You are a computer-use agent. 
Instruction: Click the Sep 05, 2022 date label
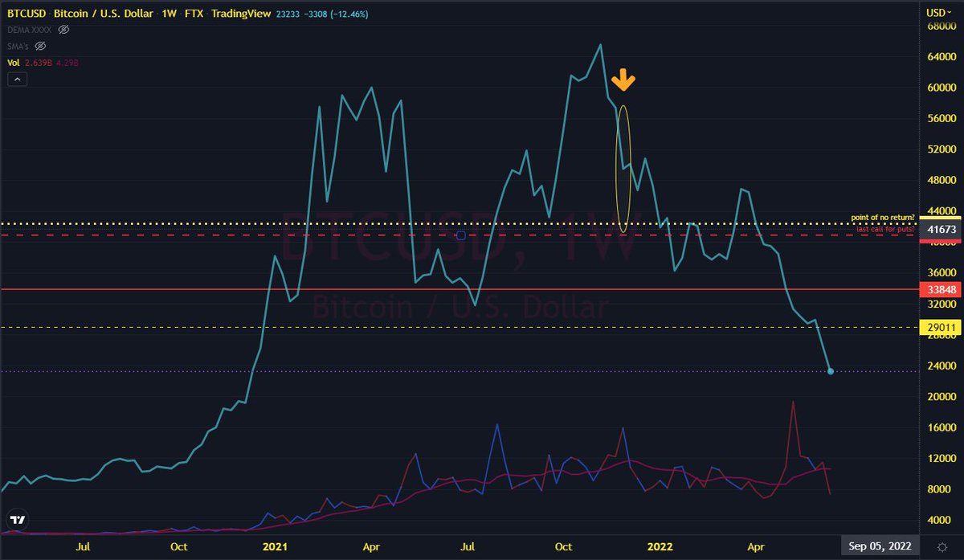click(880, 546)
